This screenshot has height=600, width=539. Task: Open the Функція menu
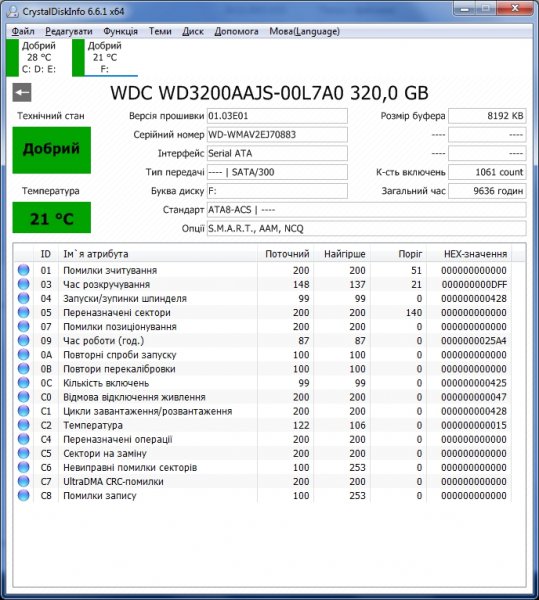[x=121, y=31]
